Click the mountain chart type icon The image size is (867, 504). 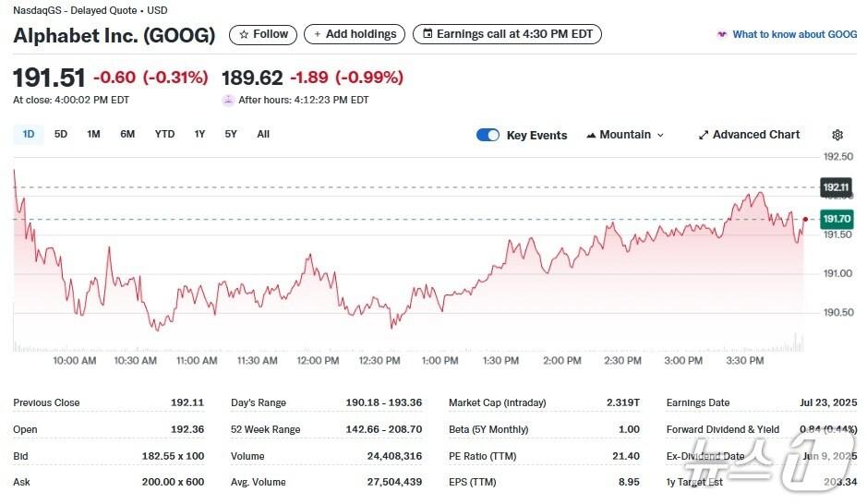590,135
